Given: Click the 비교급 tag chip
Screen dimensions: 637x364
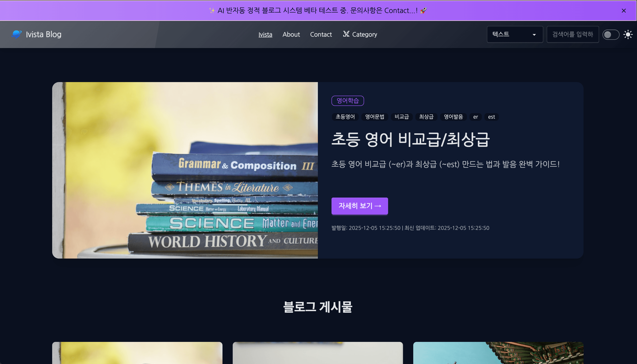Looking at the screenshot, I should [x=402, y=117].
